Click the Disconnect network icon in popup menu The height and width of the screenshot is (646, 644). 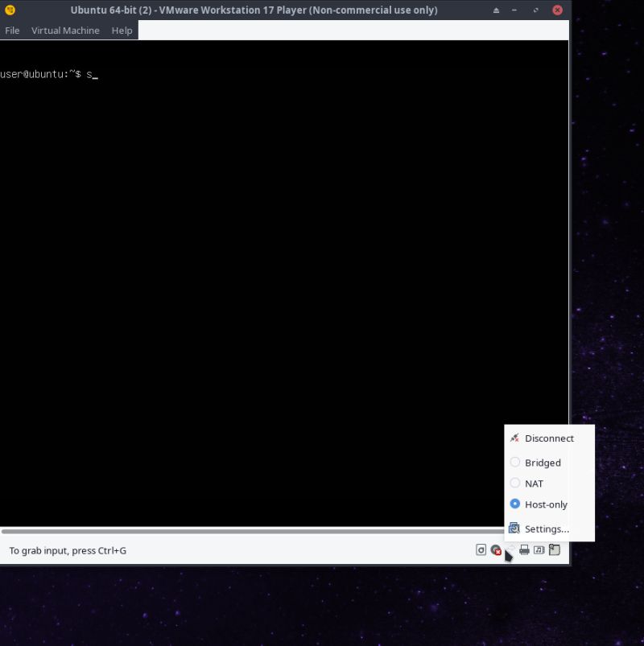514,438
